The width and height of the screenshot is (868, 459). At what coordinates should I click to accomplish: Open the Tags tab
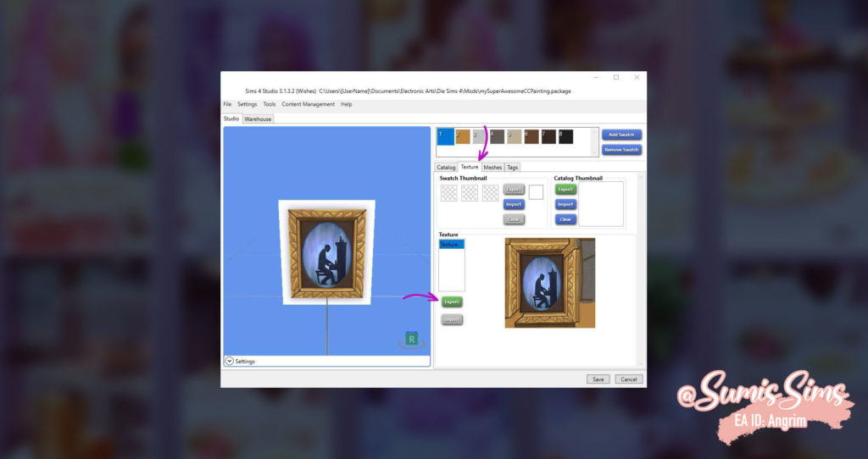513,167
